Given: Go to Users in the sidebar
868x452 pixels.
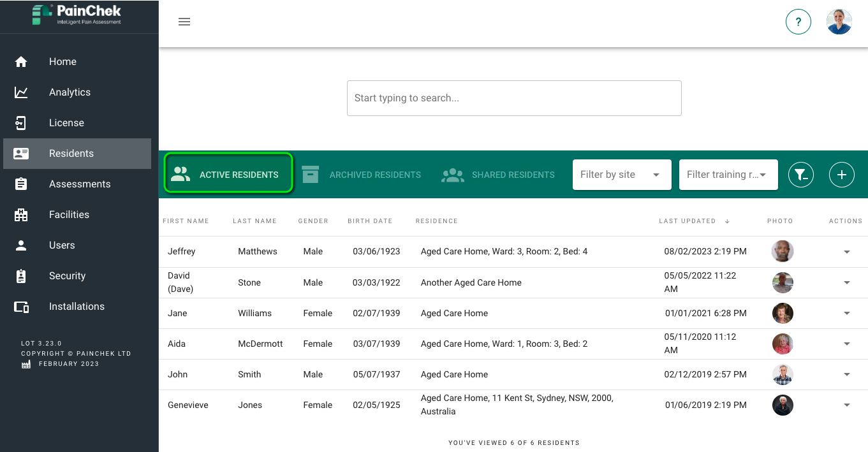Looking at the screenshot, I should [x=77, y=245].
